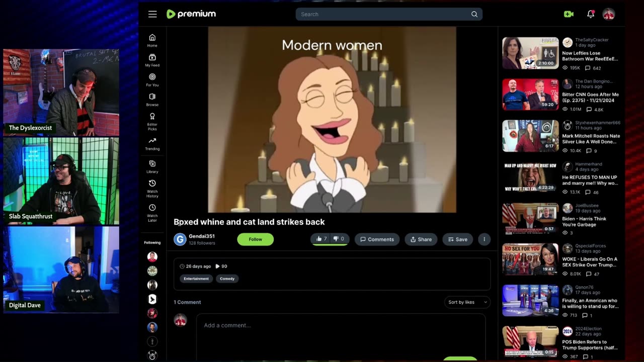Open Bitter CNN Goes After Me thumbnail

530,94
